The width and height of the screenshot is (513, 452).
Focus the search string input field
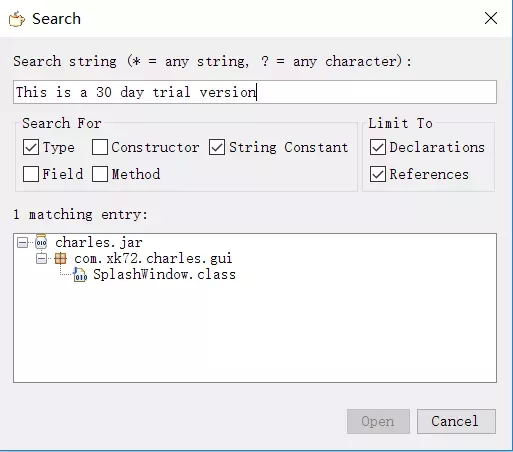click(x=255, y=92)
